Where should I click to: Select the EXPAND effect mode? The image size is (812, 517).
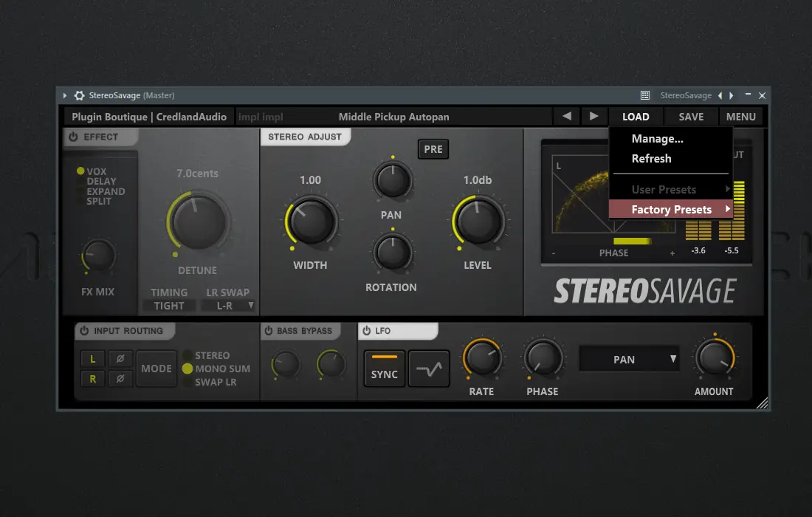click(101, 191)
